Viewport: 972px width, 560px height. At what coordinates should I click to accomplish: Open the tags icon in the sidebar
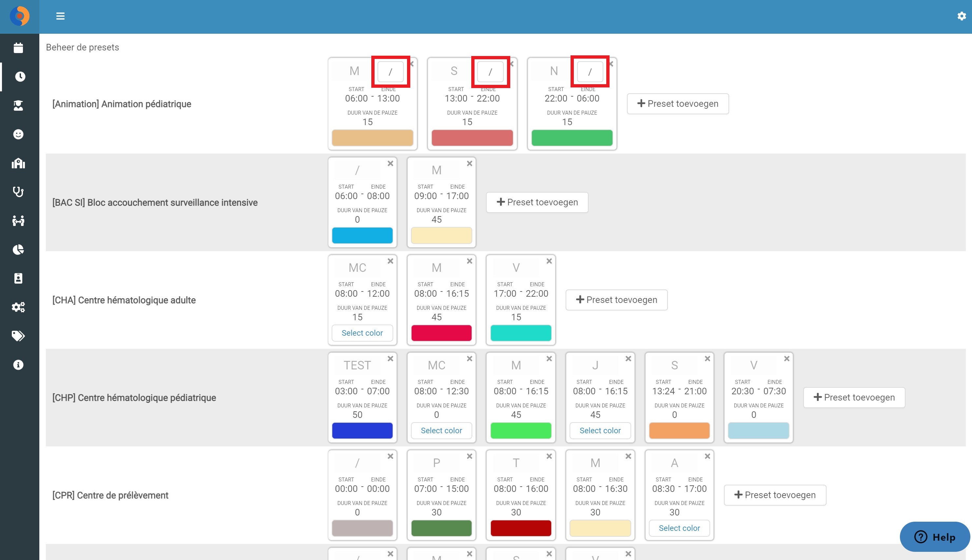click(x=18, y=336)
